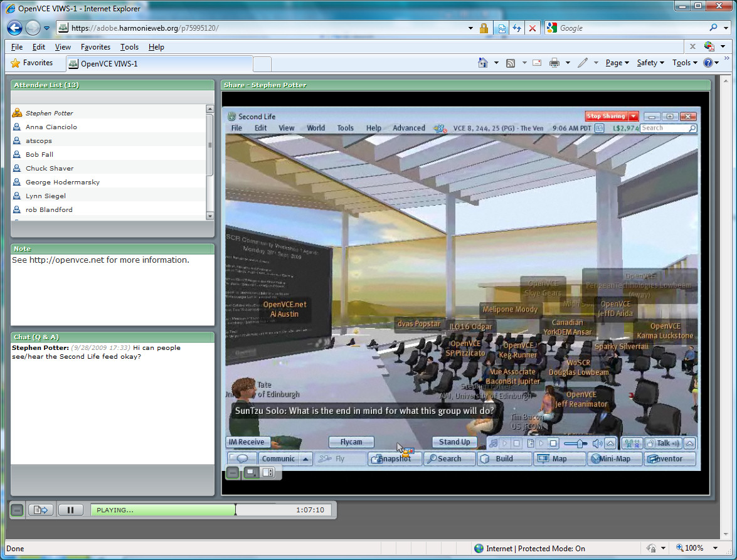Viewport: 737px width, 560px height.
Task: Click the Read Mail envelope icon
Action: (x=537, y=63)
